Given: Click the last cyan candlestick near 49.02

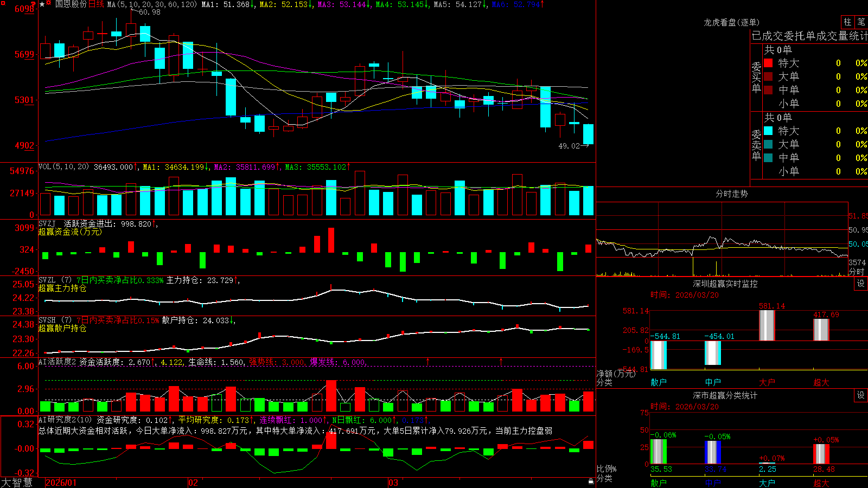Looking at the screenshot, I should pyautogui.click(x=588, y=134).
